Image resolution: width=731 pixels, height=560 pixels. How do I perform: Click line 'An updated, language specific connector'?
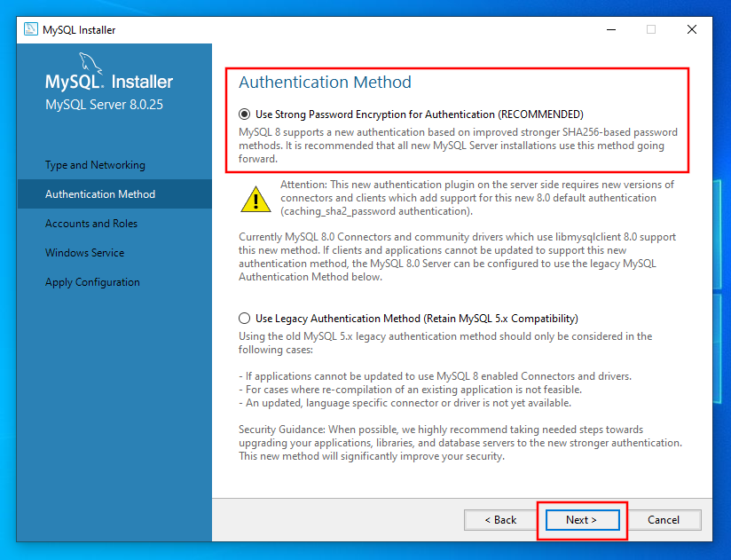pyautogui.click(x=405, y=403)
